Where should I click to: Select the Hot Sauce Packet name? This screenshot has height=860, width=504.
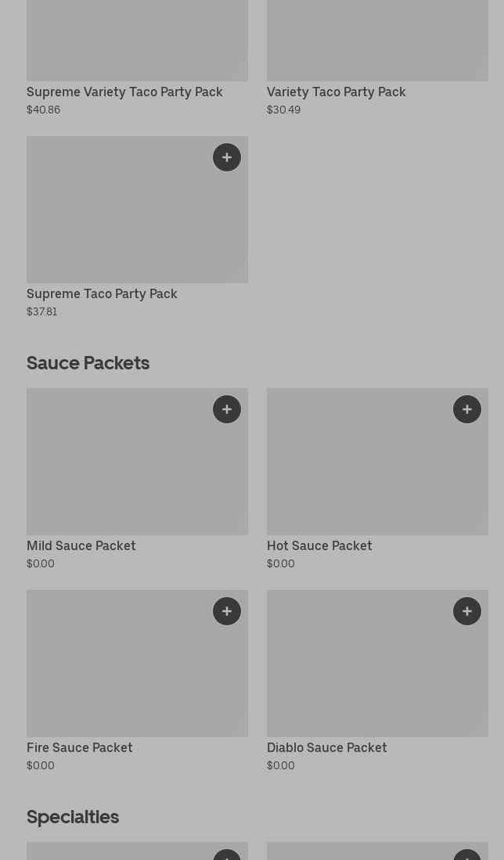tap(319, 546)
